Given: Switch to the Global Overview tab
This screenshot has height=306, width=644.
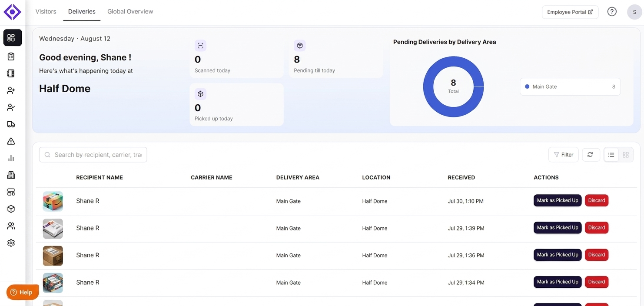Looking at the screenshot, I should (x=130, y=11).
